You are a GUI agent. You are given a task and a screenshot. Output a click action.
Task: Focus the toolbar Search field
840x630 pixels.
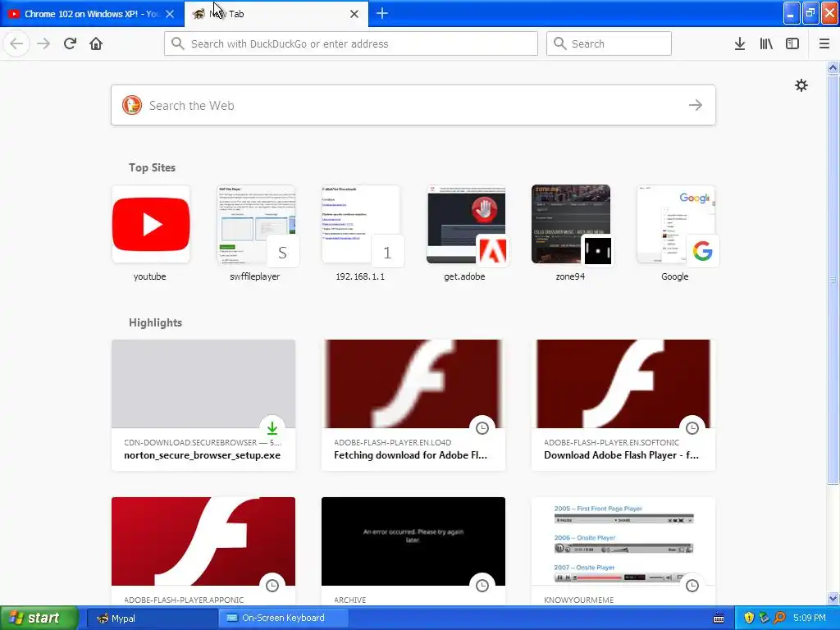click(609, 43)
